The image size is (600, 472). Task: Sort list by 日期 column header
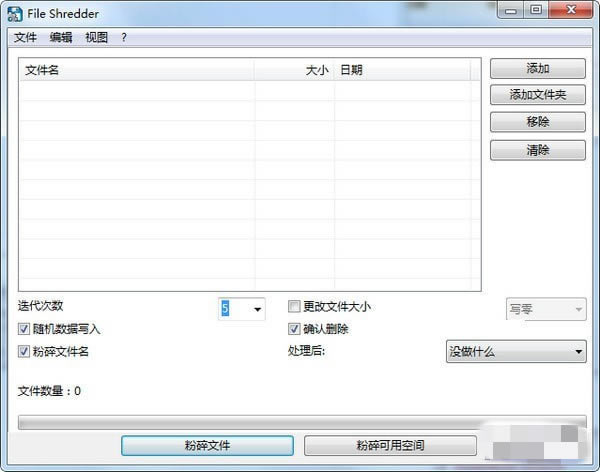point(402,70)
